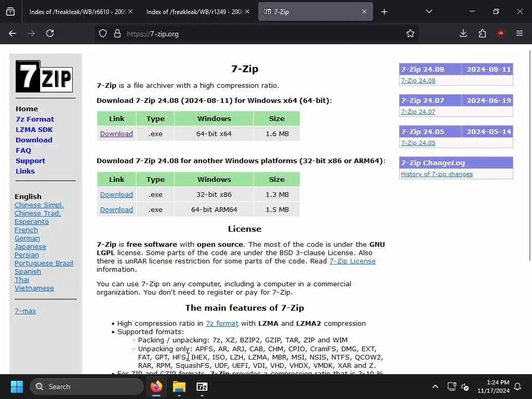Switch language to Thai
This screenshot has width=532, height=399.
[x=22, y=280]
